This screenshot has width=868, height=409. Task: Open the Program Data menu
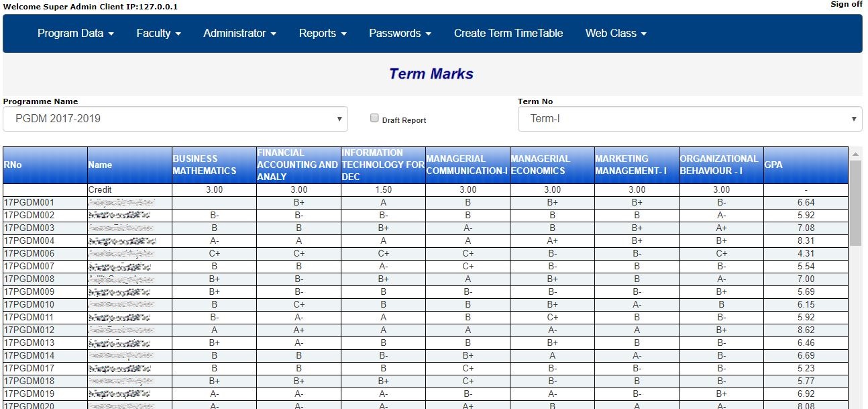coord(76,33)
